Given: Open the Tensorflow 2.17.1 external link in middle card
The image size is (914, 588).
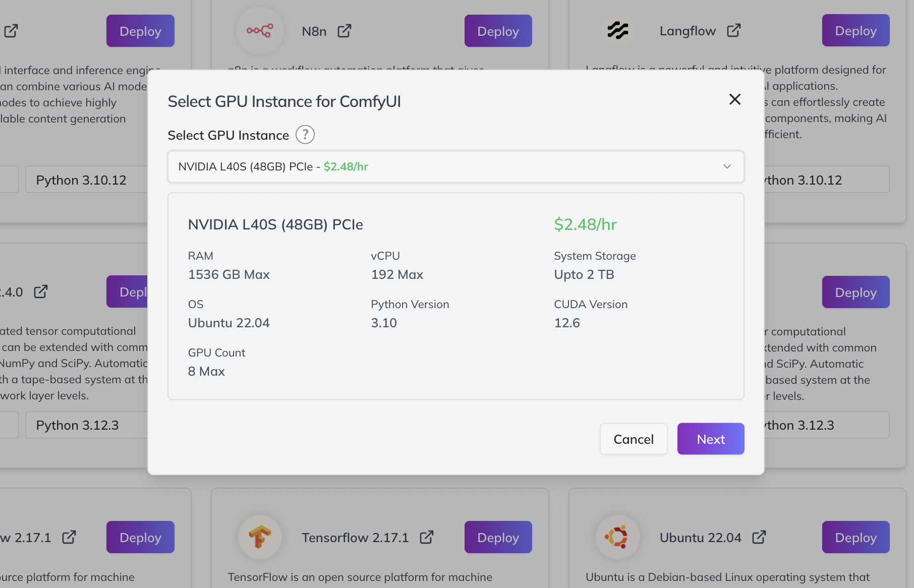Looking at the screenshot, I should (427, 537).
